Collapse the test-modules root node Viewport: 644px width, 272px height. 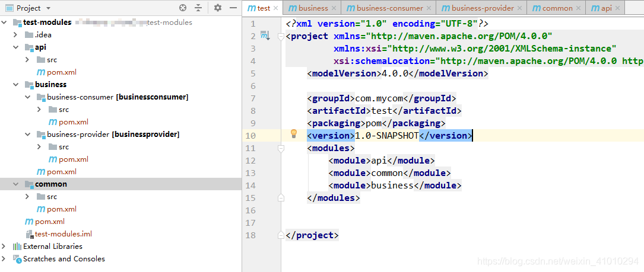pos(4,23)
